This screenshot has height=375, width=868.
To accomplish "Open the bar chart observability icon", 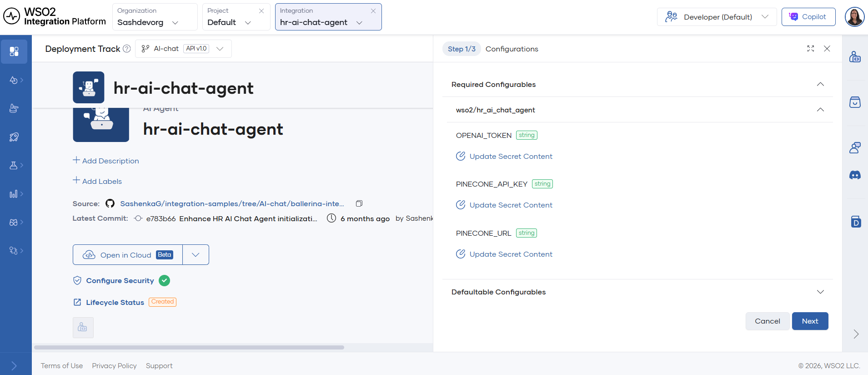I will click(14, 194).
